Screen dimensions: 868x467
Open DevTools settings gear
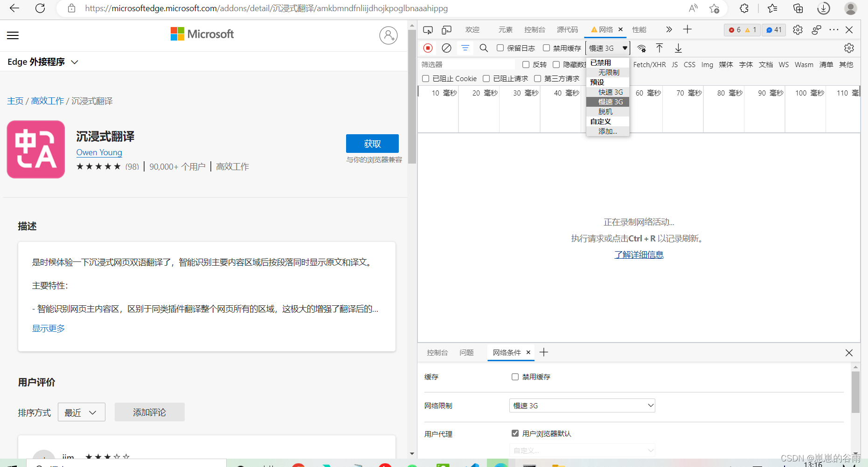click(x=798, y=30)
